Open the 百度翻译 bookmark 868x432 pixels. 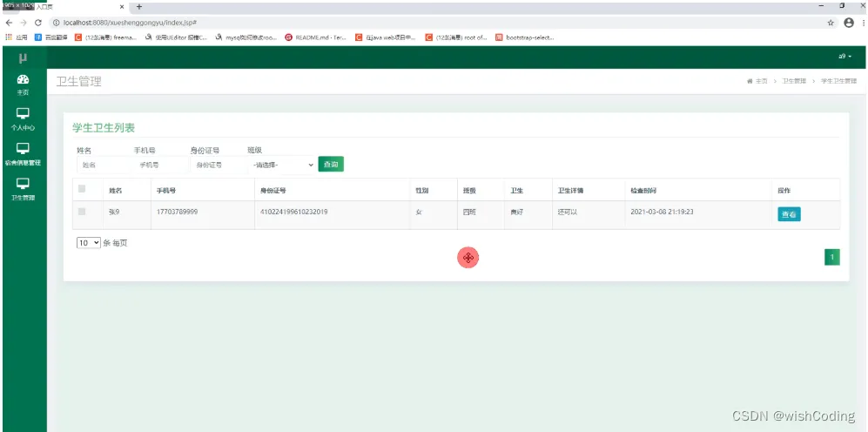pos(50,37)
